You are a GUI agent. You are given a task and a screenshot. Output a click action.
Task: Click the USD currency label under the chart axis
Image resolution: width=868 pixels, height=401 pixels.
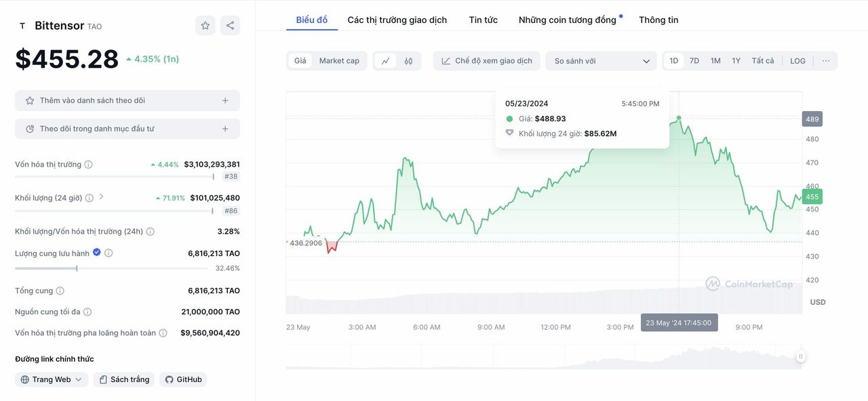[x=818, y=302]
